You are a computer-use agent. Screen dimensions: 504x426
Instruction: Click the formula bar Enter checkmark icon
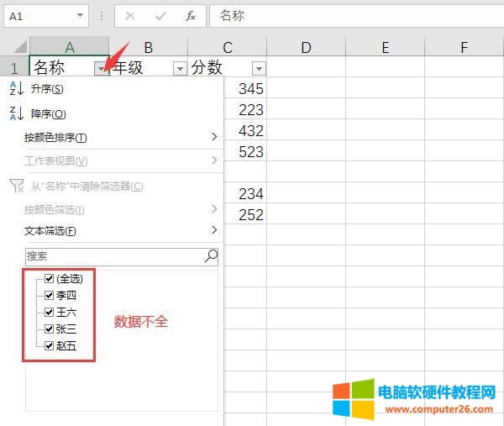click(x=160, y=16)
